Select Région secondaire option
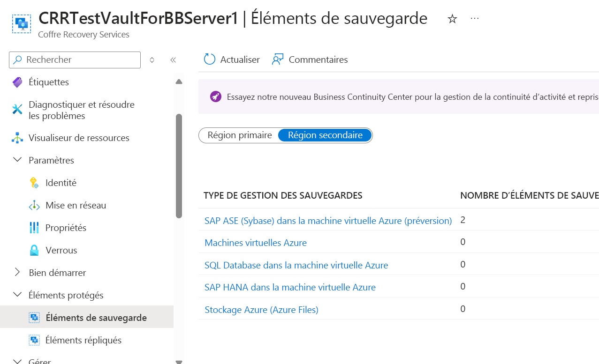 click(x=325, y=135)
